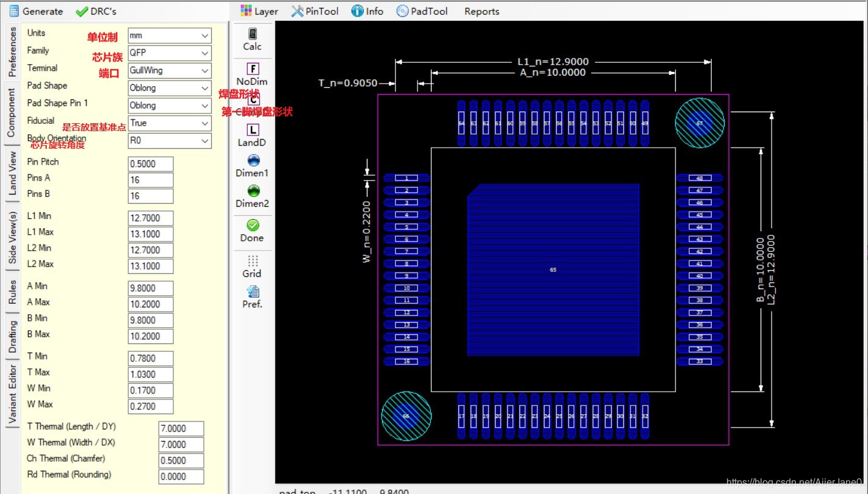The height and width of the screenshot is (494, 868).
Task: Toggle the LandD L icon
Action: (253, 130)
